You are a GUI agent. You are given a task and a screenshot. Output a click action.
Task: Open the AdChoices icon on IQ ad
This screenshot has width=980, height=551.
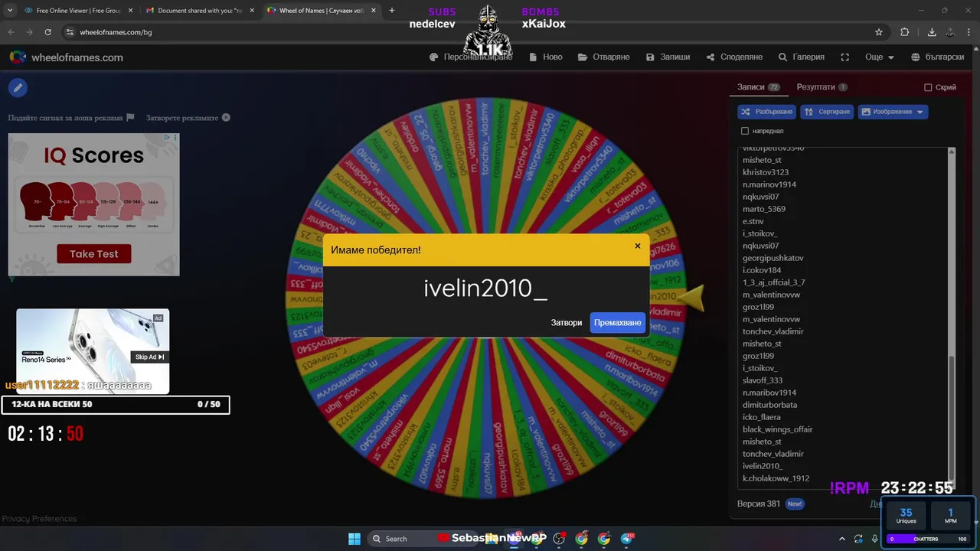[168, 139]
